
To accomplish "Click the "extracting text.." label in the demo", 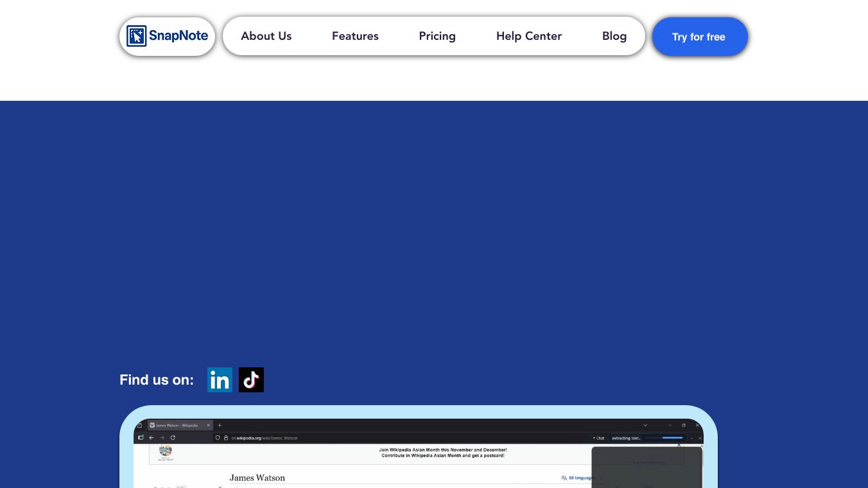I will [x=626, y=438].
